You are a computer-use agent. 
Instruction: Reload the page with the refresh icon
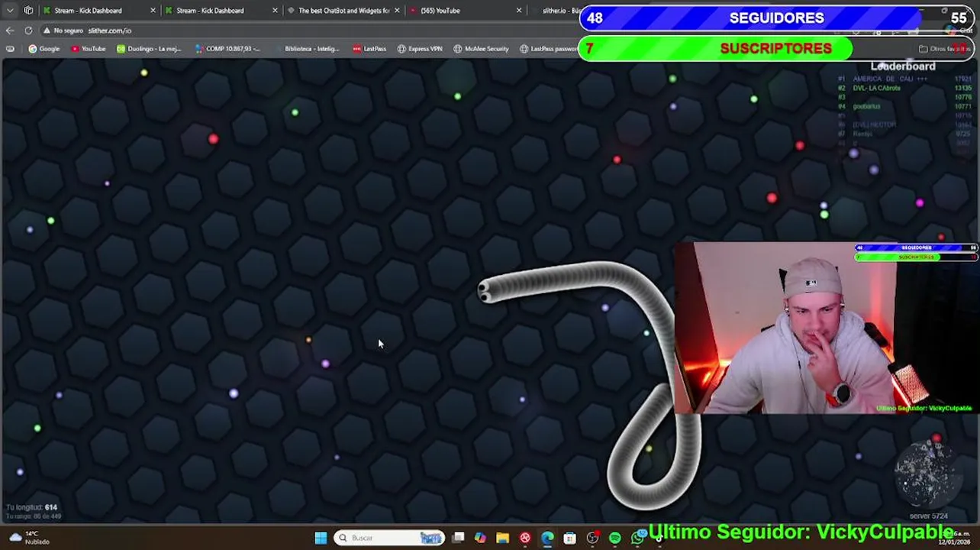(x=28, y=31)
